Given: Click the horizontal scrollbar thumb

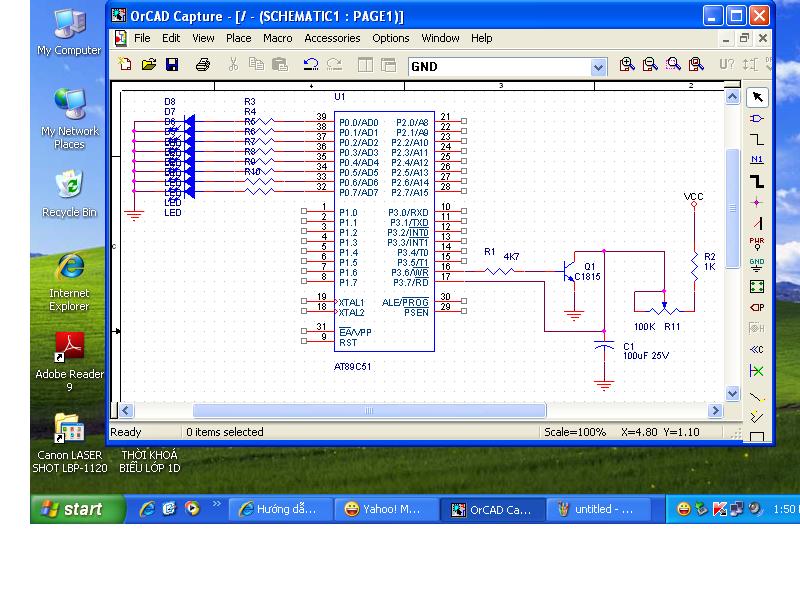Looking at the screenshot, I should [x=369, y=411].
